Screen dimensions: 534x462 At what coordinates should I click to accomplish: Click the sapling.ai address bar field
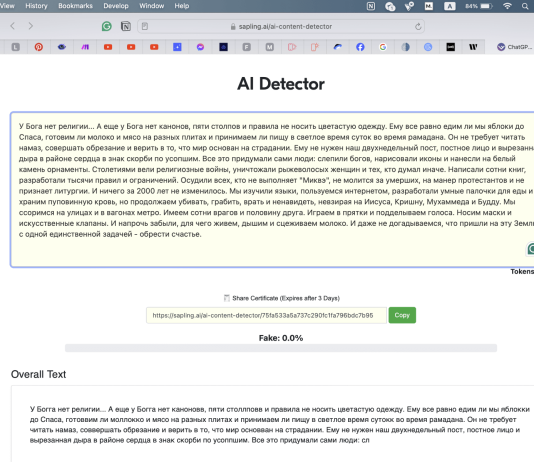click(x=281, y=26)
